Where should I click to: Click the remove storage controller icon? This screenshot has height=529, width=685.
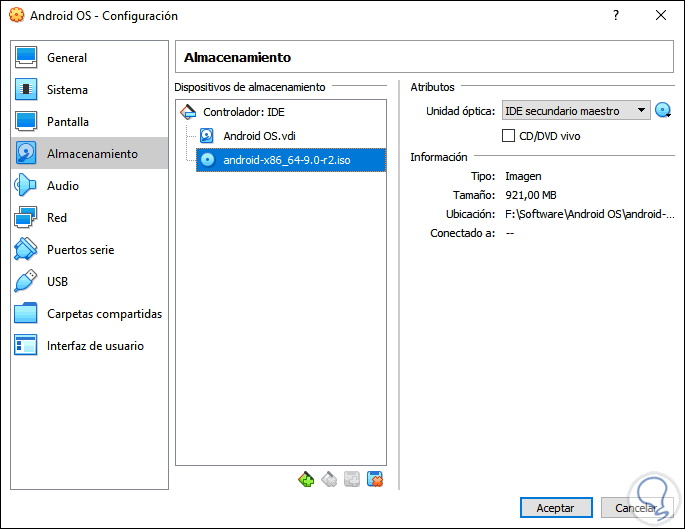pos(329,479)
